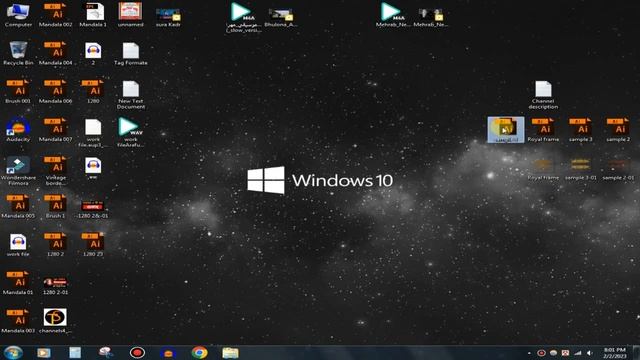The height and width of the screenshot is (360, 640).
Task: Open the red record button app in taskbar
Action: (138, 353)
